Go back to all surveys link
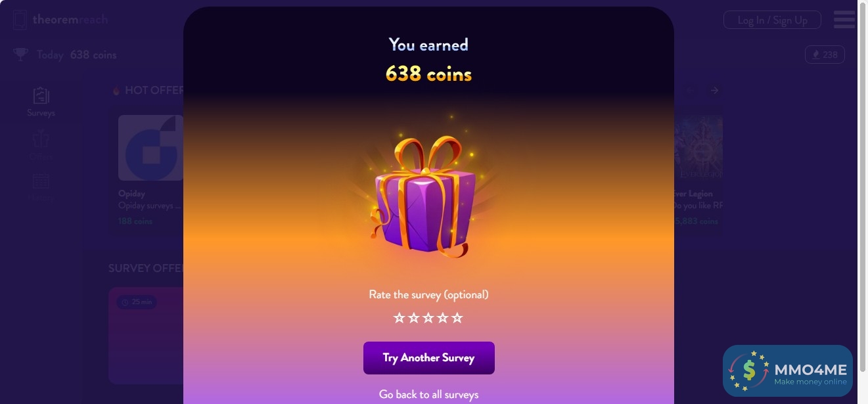 [x=428, y=395]
